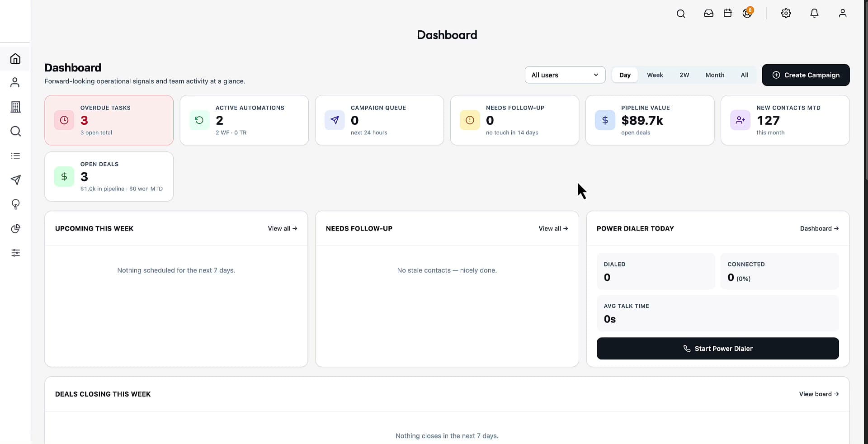Select the Week time range tab
Image resolution: width=868 pixels, height=444 pixels.
655,75
